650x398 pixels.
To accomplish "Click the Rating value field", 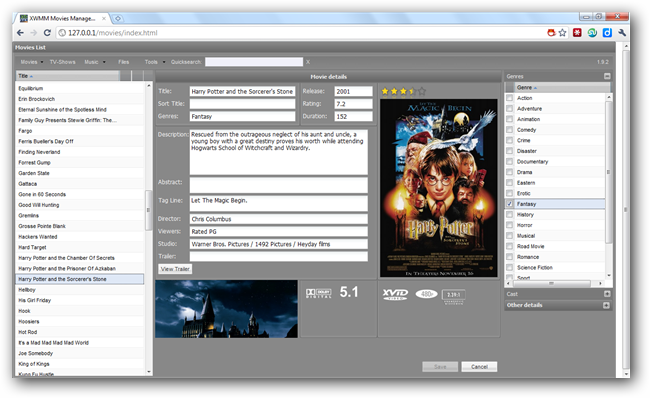I will tap(354, 104).
